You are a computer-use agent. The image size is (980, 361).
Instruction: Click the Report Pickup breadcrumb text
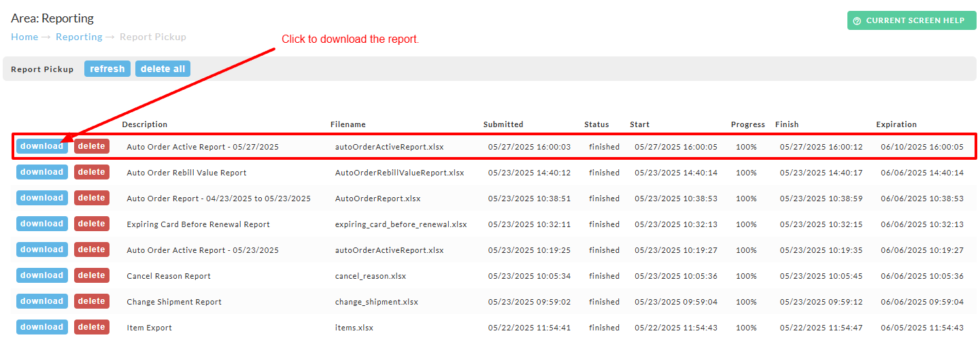pos(153,37)
